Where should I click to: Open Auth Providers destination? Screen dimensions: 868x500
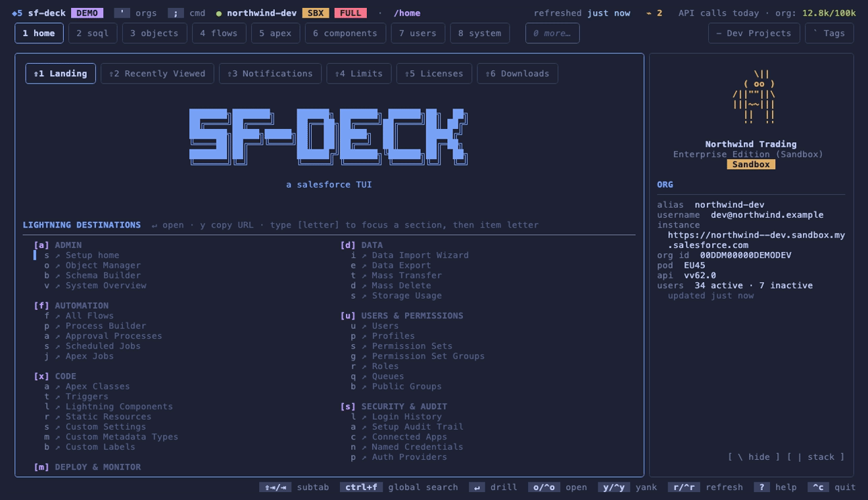tap(399, 457)
